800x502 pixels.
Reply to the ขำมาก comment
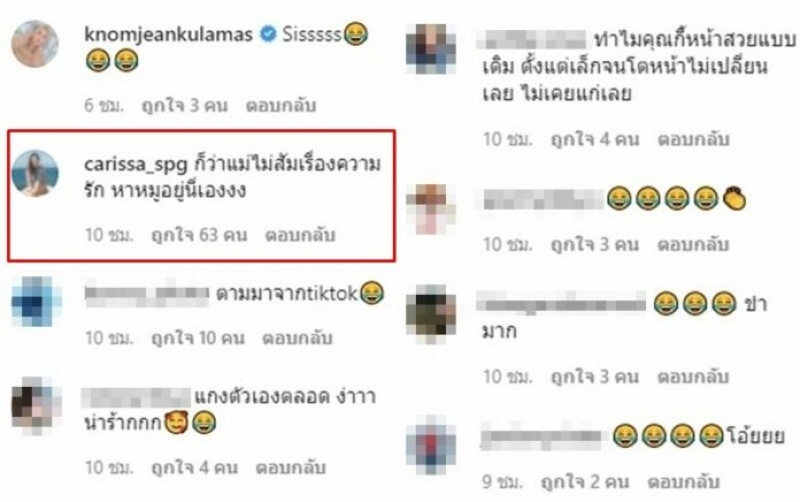[x=693, y=377]
